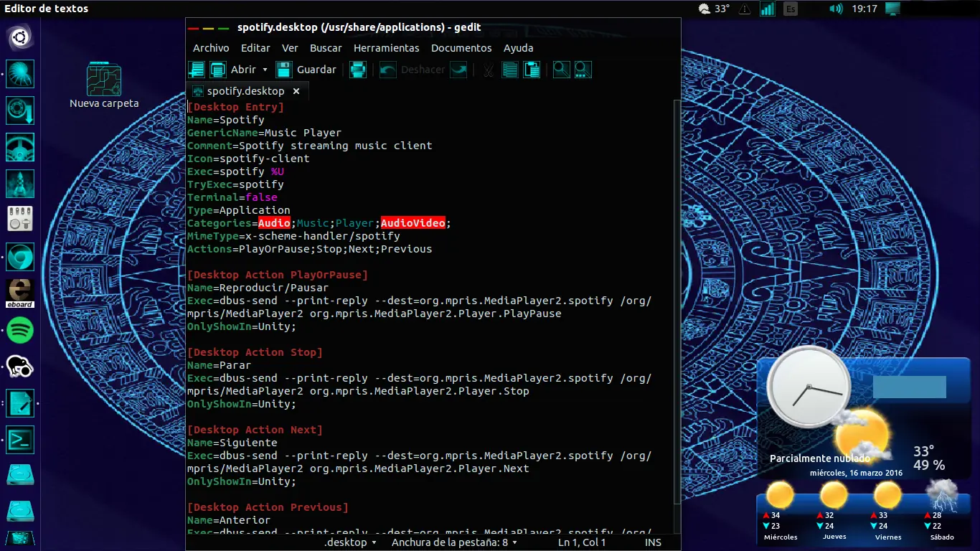Launch the kiwi bird application icon

(x=20, y=367)
